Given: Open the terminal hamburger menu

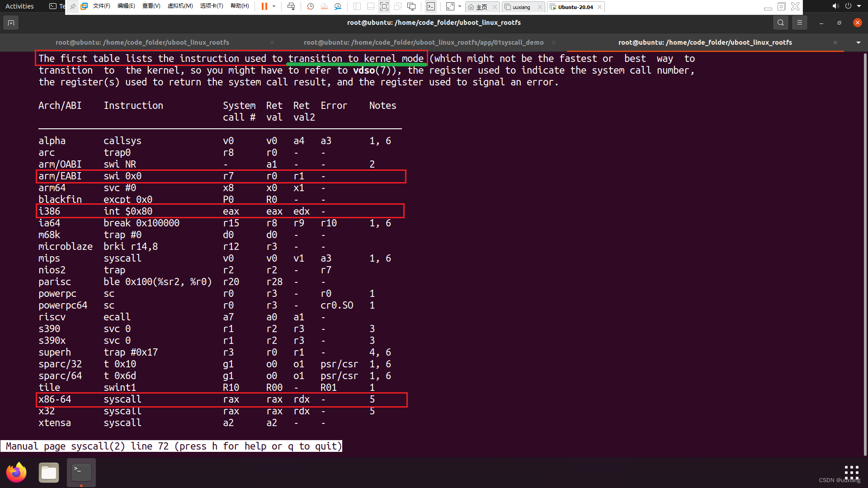Looking at the screenshot, I should [799, 23].
